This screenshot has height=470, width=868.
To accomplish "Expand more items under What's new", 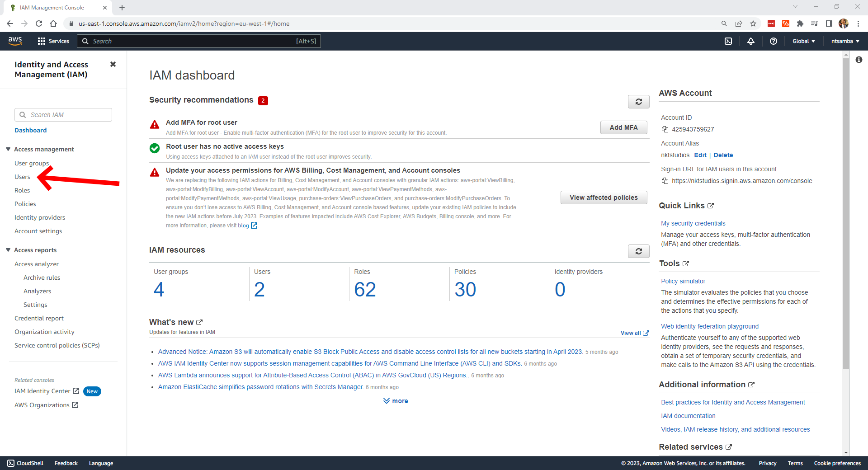I will point(396,401).
